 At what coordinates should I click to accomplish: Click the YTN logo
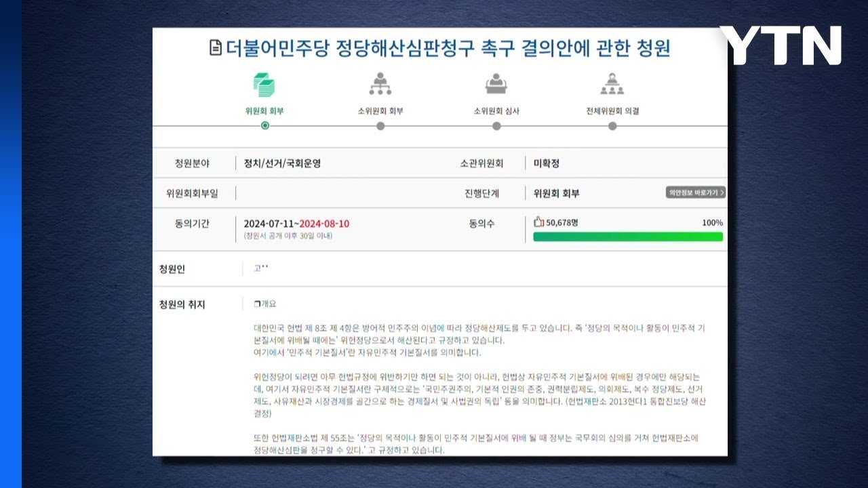coord(781,45)
